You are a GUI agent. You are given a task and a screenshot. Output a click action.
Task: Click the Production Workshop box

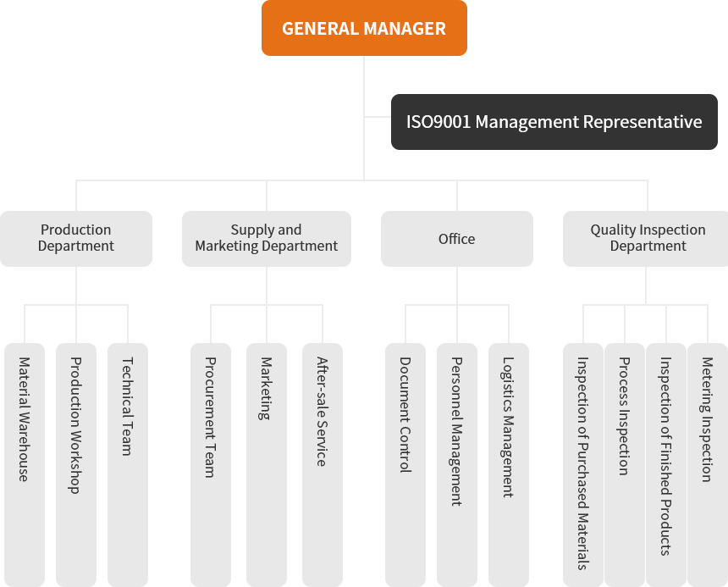click(x=76, y=465)
